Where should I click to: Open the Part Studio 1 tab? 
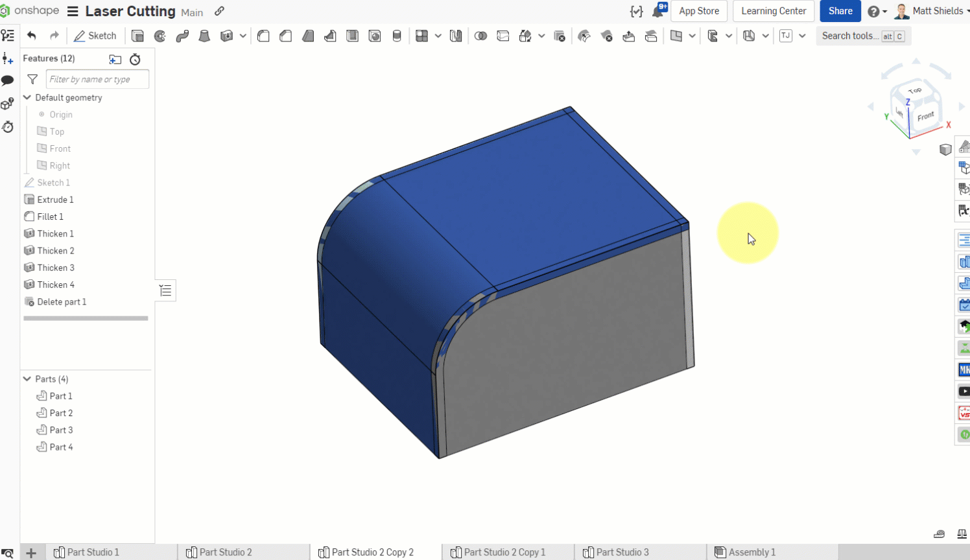(94, 552)
